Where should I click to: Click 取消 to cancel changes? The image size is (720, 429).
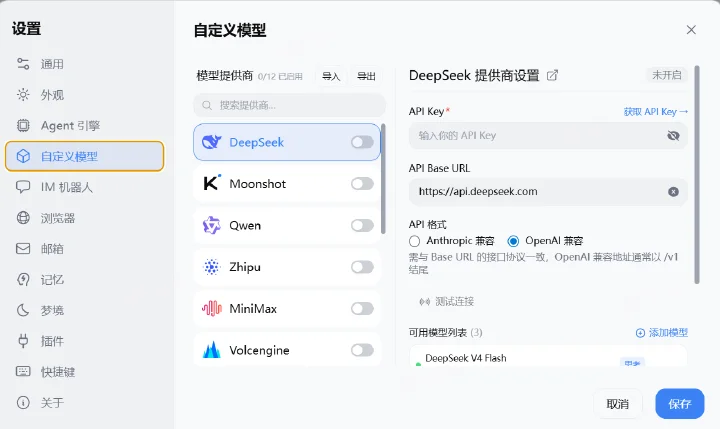click(617, 404)
